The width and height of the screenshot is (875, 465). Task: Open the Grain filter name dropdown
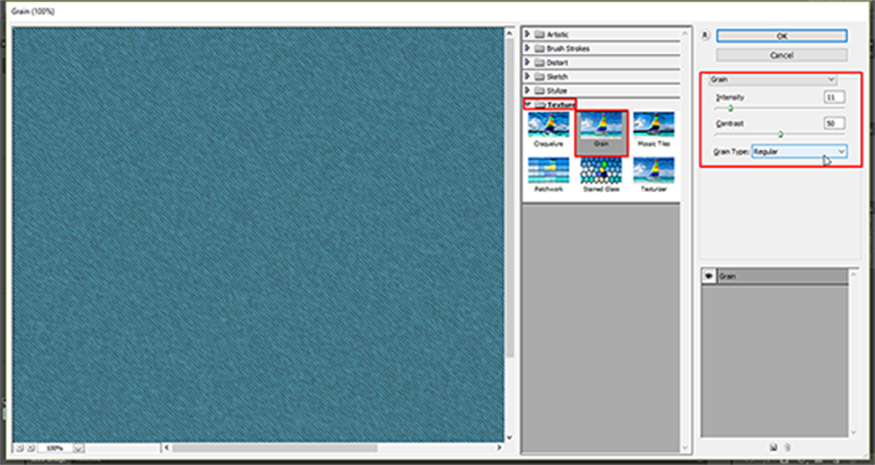pyautogui.click(x=772, y=79)
